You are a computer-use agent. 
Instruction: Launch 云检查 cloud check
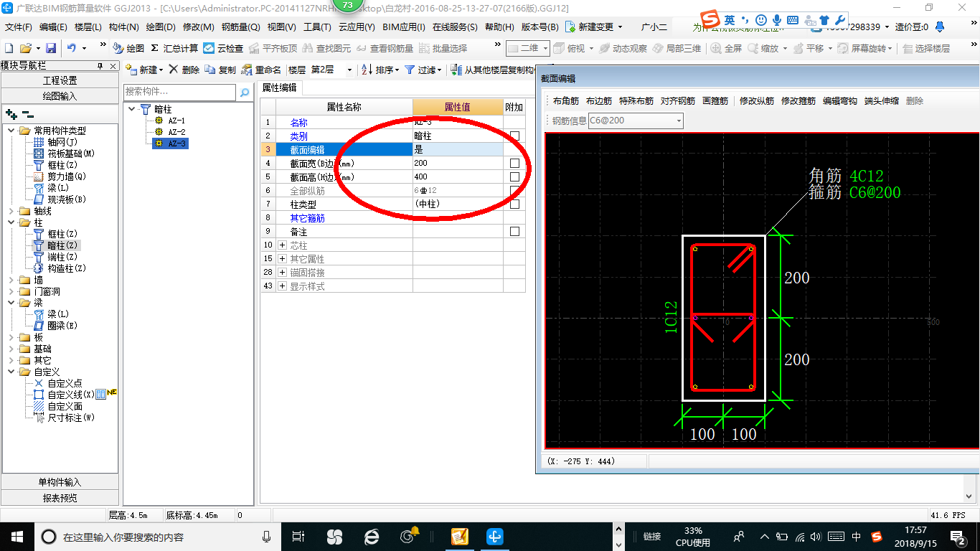(x=223, y=48)
